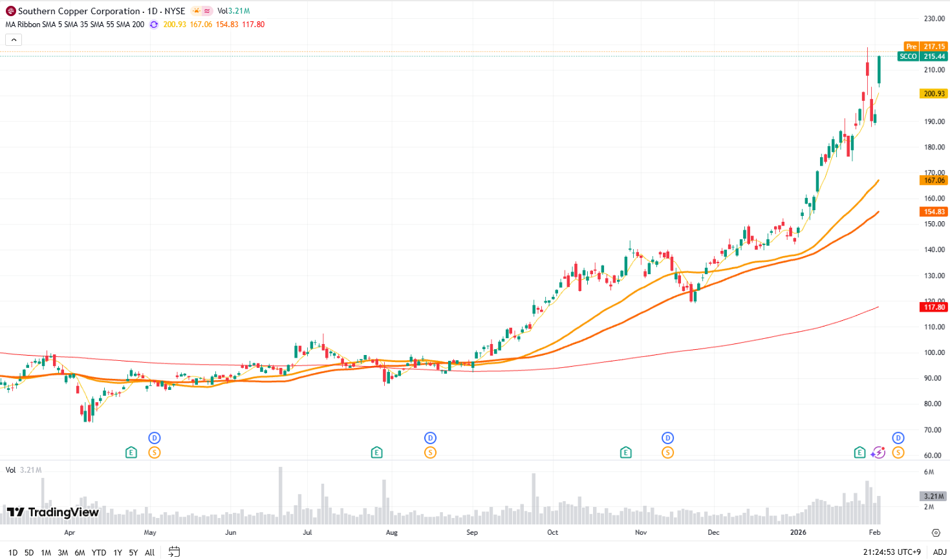Click the 3.21M volume axis tag
This screenshot has height=560, width=950.
(x=934, y=497)
